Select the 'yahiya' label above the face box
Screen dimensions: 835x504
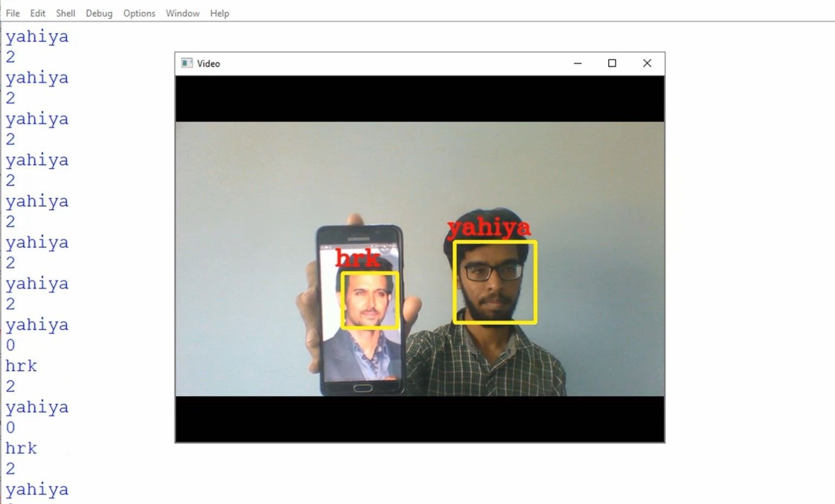tap(490, 228)
